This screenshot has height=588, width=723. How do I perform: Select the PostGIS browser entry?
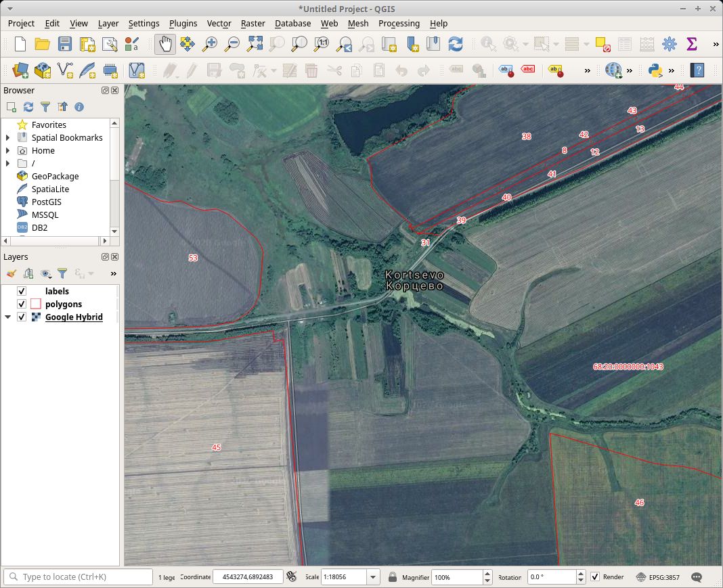[x=46, y=202]
